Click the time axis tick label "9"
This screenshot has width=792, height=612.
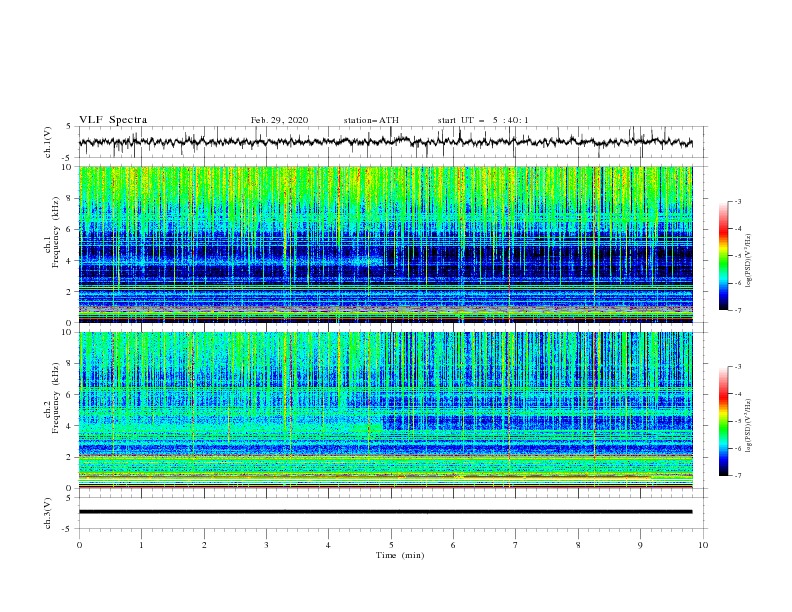click(640, 545)
